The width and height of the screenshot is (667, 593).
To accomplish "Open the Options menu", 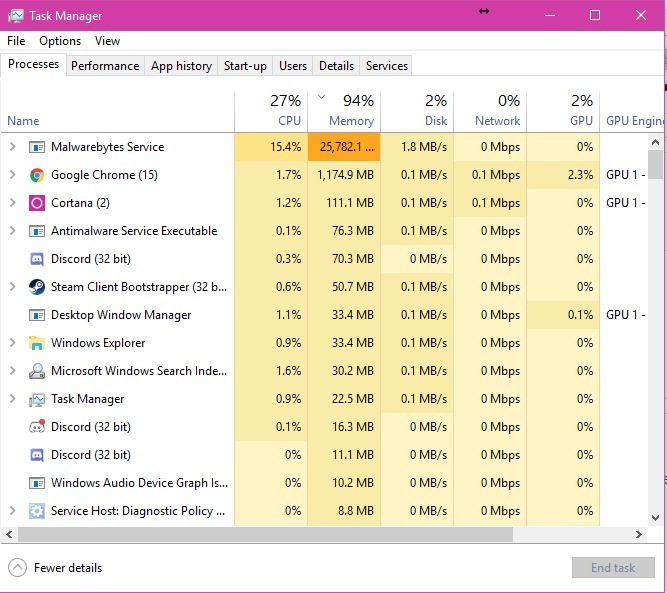I will 60,41.
